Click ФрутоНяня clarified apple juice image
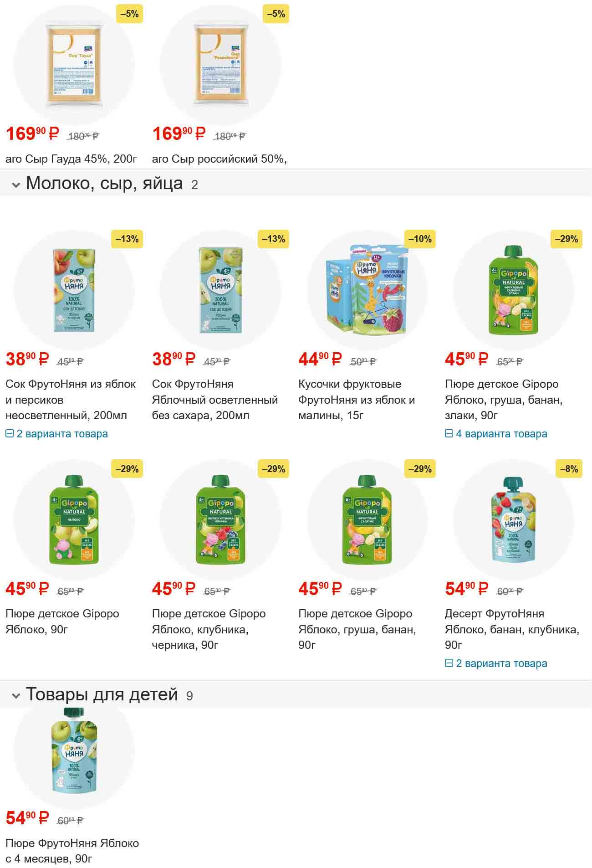This screenshot has width=592, height=868. tap(221, 290)
